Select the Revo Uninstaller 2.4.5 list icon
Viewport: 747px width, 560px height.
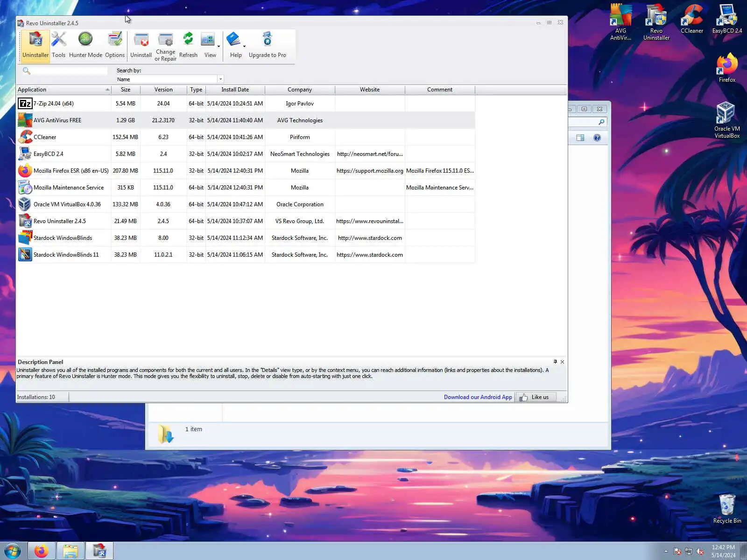coord(25,221)
